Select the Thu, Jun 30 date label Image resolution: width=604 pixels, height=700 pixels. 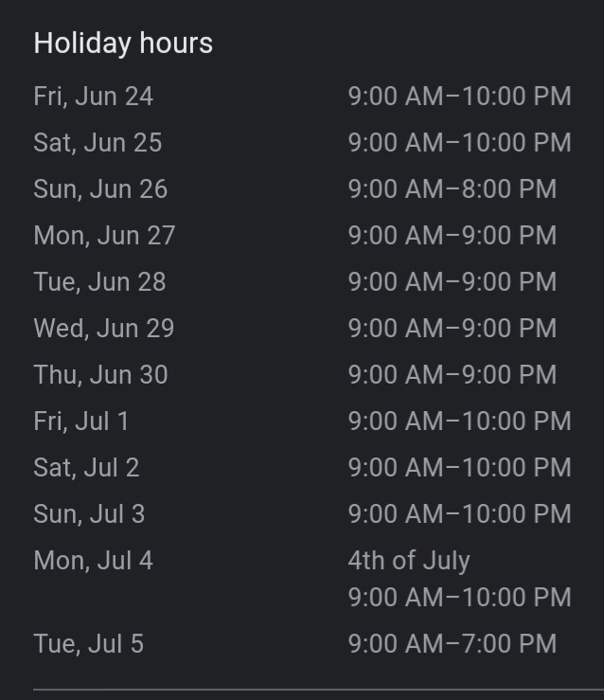pyautogui.click(x=100, y=375)
